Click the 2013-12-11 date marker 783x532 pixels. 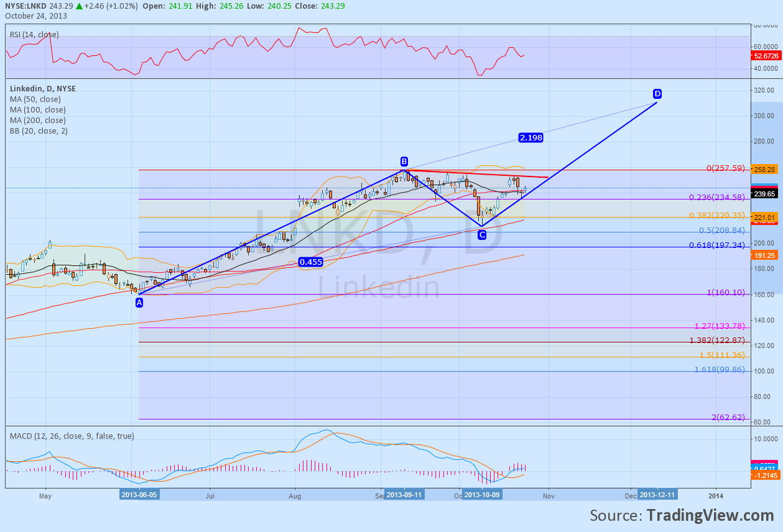pyautogui.click(x=657, y=495)
